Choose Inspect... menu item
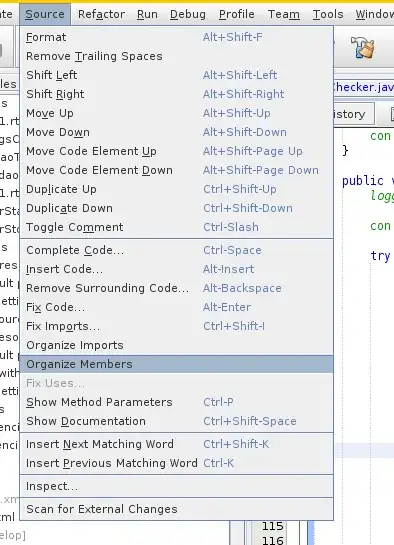The height and width of the screenshot is (545, 394). coord(177,486)
